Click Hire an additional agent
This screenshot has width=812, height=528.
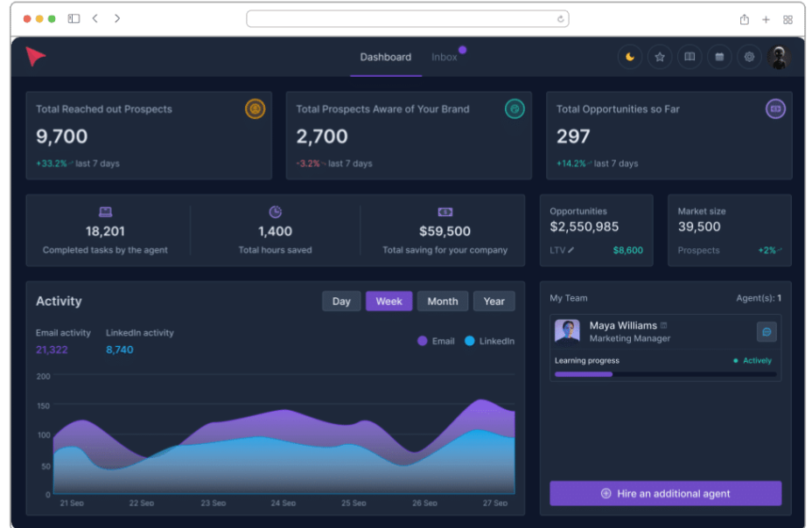pos(665,493)
